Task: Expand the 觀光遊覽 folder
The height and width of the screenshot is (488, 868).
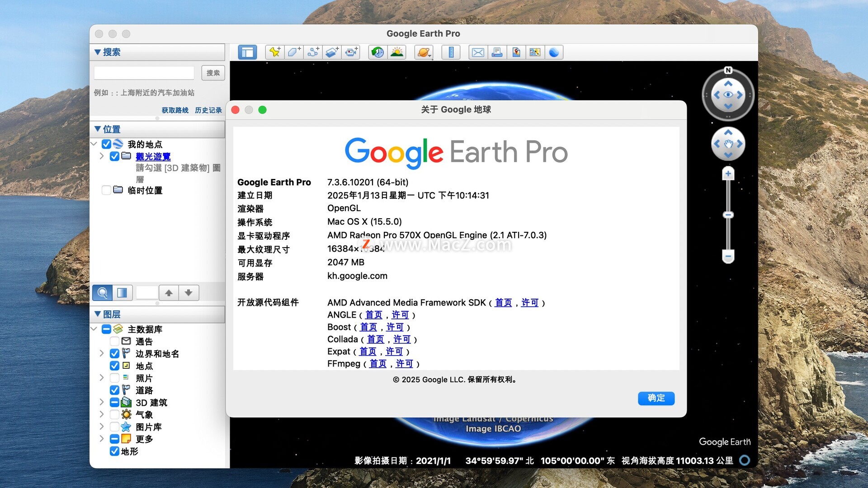Action: pyautogui.click(x=102, y=156)
